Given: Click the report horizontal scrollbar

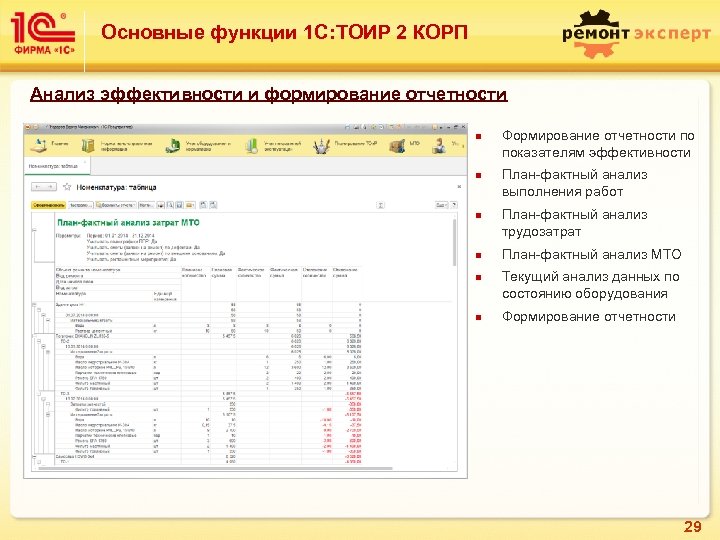Looking at the screenshot, I should coord(216,469).
